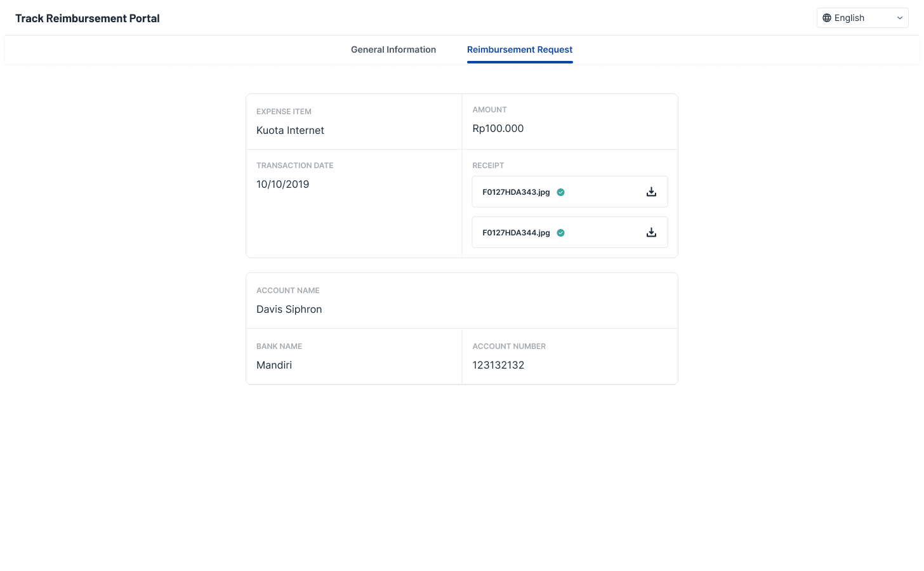Click the green verified checkmark beside F0127HDA344.jpg

pos(560,232)
